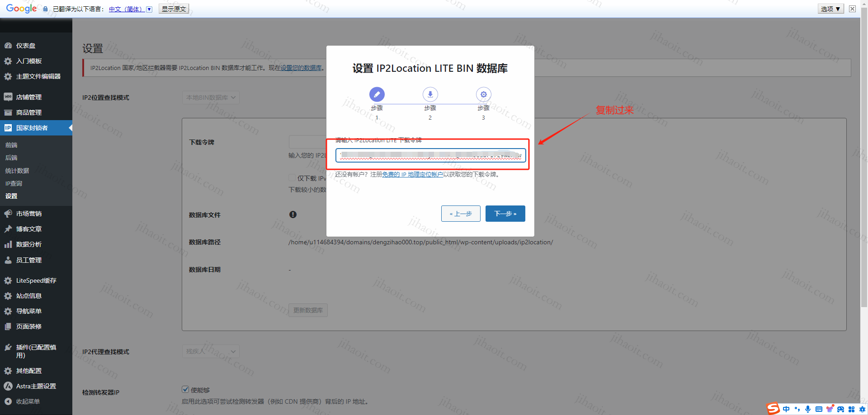Click the Sogou input method S logo

[774, 409]
